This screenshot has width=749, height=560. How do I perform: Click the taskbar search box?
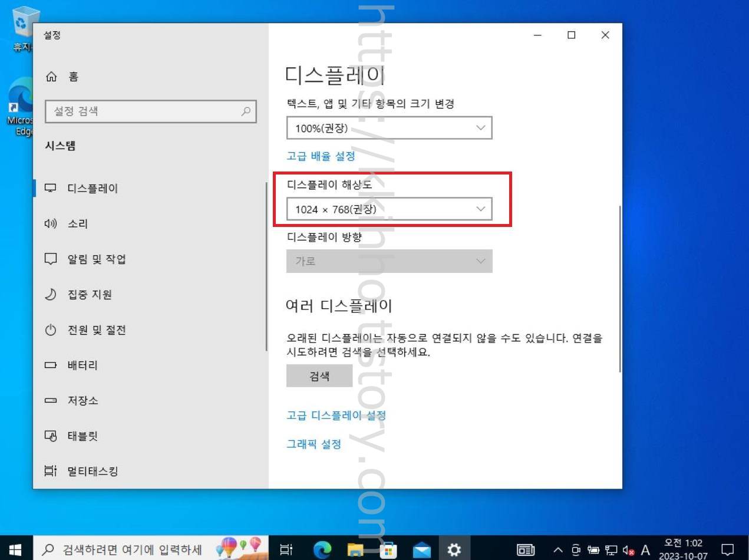click(x=150, y=549)
